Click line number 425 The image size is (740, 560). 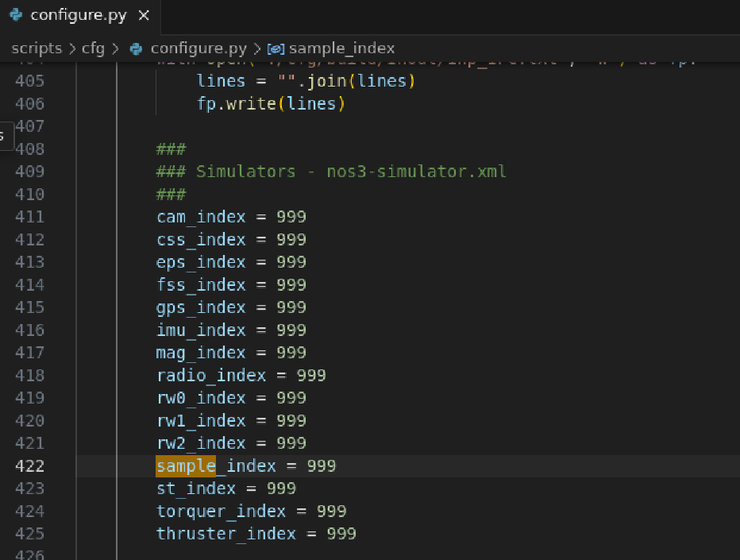[29, 534]
